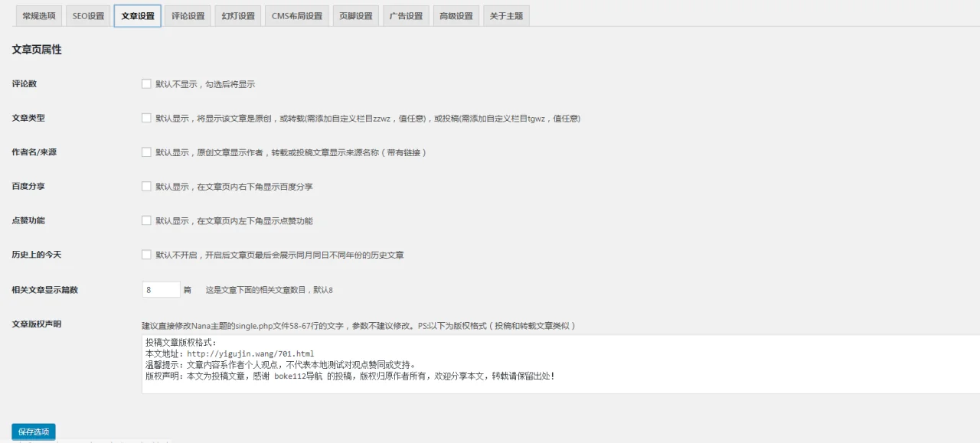Switch to the 广告设置 tab
The width and height of the screenshot is (980, 443).
tap(406, 15)
